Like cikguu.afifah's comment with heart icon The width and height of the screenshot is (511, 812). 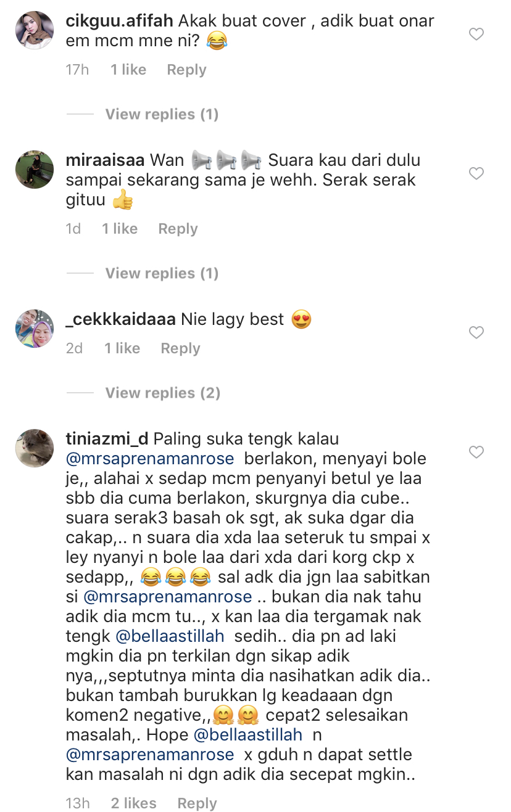[x=476, y=35]
